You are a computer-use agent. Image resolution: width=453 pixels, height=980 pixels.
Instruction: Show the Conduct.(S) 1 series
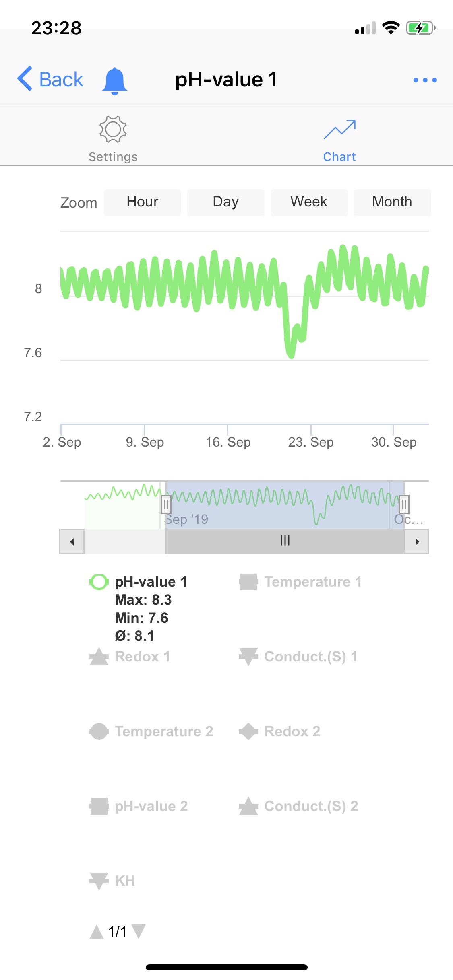(x=310, y=657)
